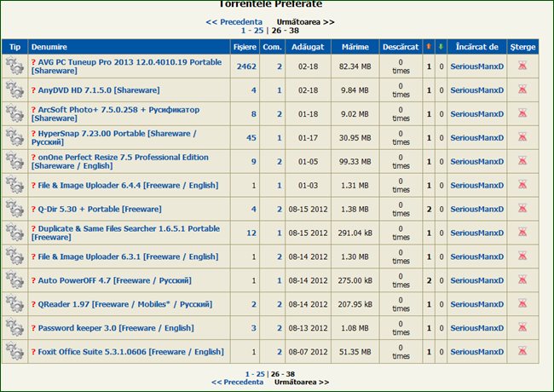Remove HyperSnap 7.23.00 using its delete icon
The height and width of the screenshot is (392, 554).
pos(522,137)
